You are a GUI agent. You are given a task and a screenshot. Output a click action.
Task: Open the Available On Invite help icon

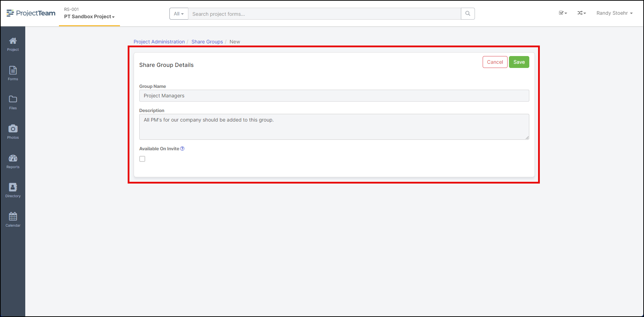(182, 149)
